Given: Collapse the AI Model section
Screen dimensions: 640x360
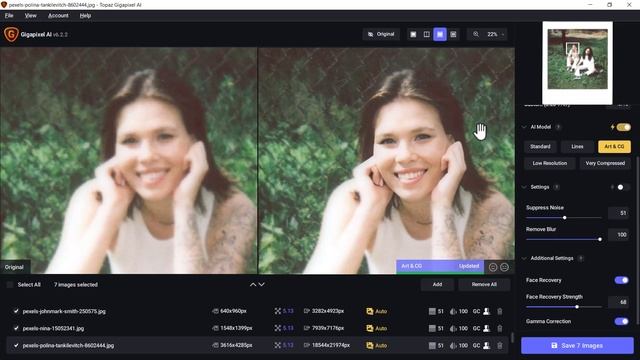Looking at the screenshot, I should 524,127.
